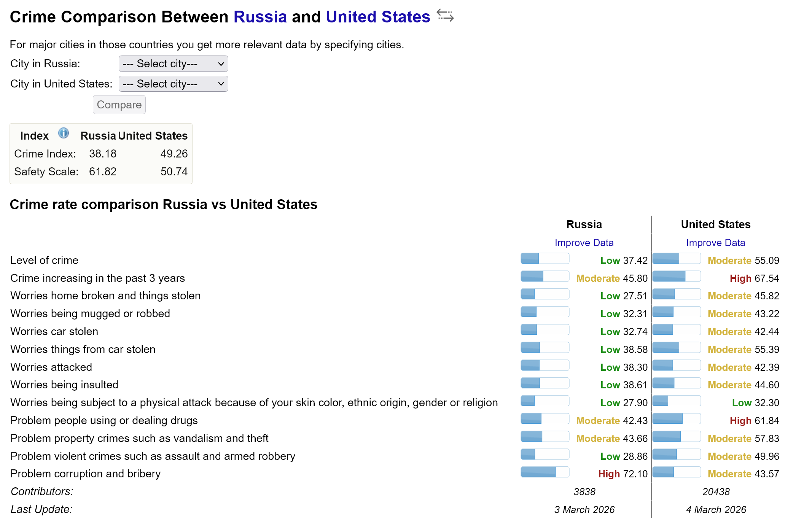Image resolution: width=812 pixels, height=523 pixels.
Task: Click US drugs problem bar
Action: tap(676, 419)
